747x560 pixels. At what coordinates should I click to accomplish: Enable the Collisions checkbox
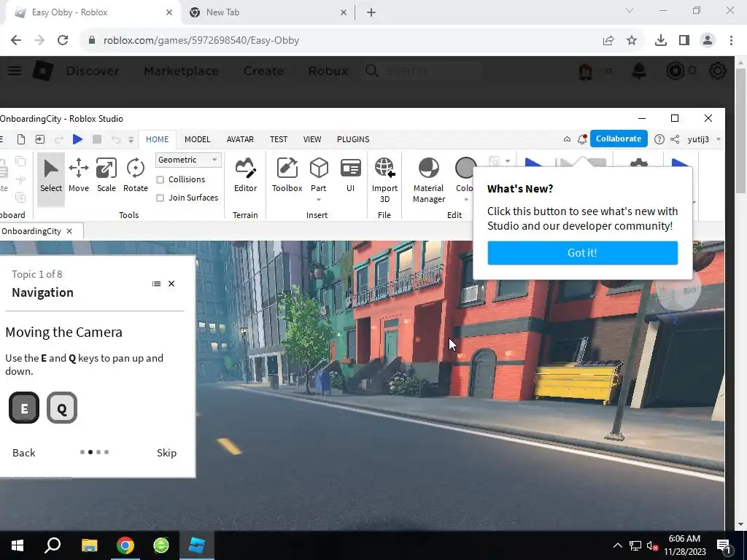click(x=160, y=179)
